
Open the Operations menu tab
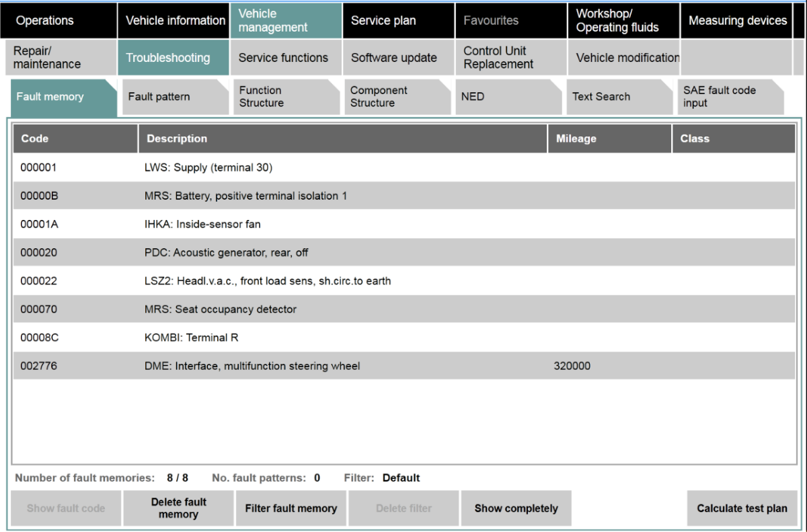click(59, 20)
